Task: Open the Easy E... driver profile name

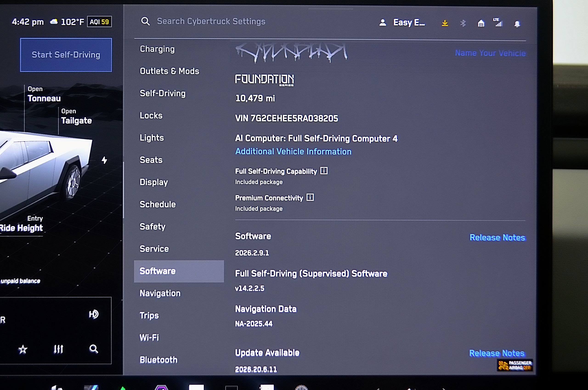Action: 409,23
